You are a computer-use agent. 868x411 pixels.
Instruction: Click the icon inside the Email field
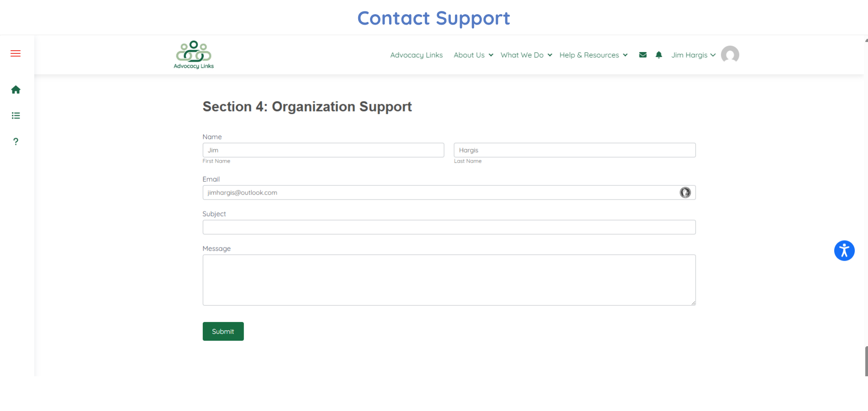[685, 193]
